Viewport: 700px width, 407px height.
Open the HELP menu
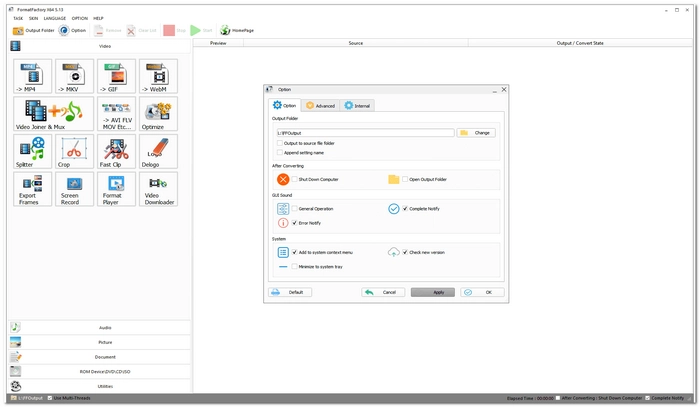(98, 18)
